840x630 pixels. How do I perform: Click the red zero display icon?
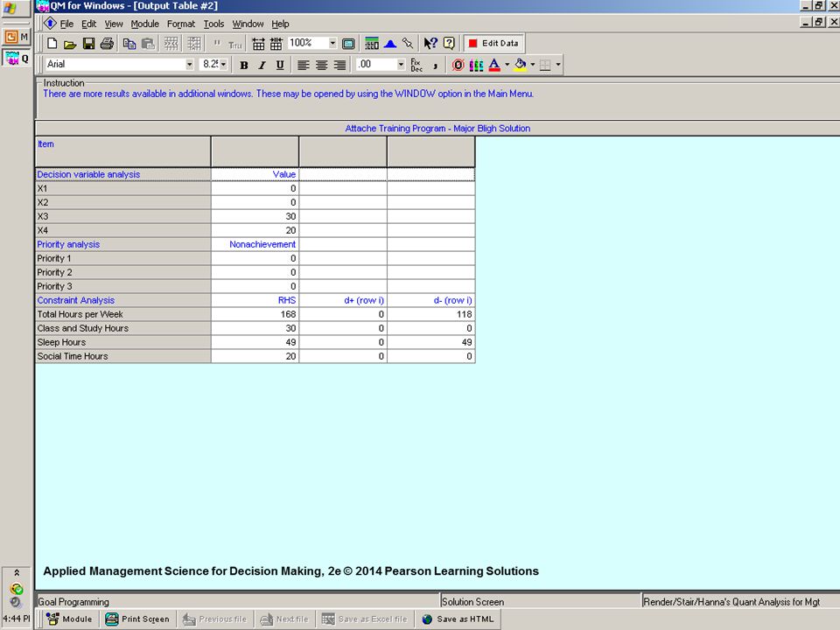pos(458,66)
